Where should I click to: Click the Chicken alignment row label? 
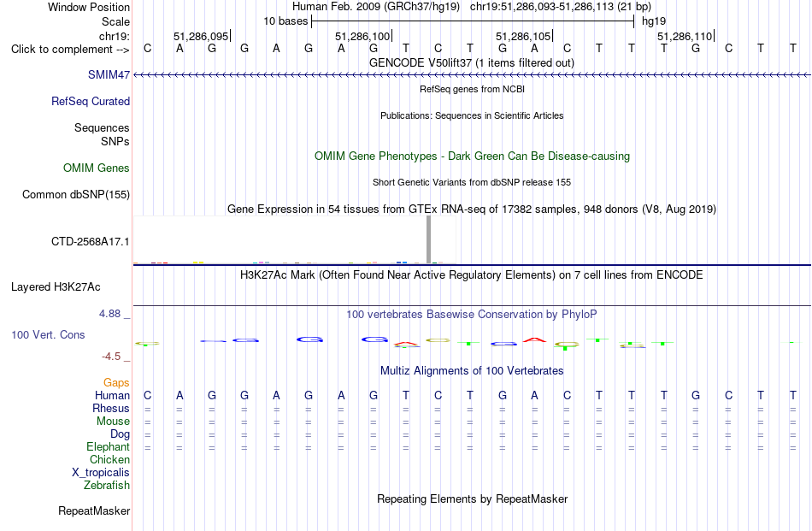109,459
